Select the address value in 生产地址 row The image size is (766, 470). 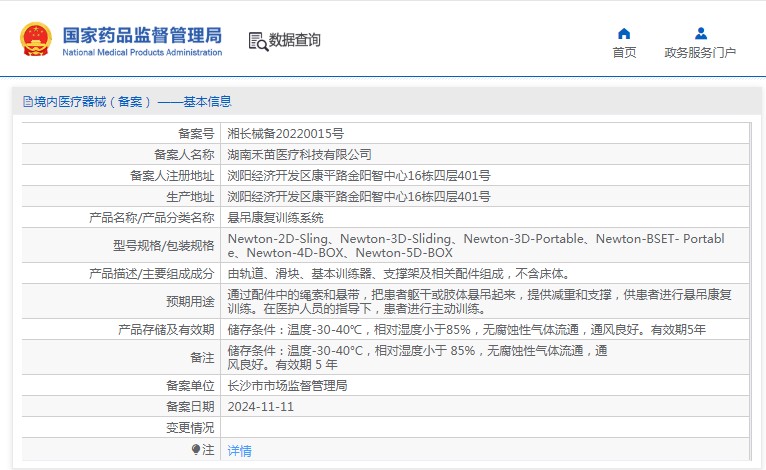pos(359,196)
